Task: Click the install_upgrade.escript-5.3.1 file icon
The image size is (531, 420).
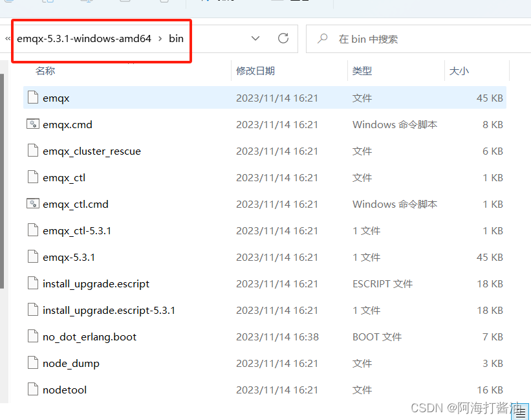Action: point(33,310)
